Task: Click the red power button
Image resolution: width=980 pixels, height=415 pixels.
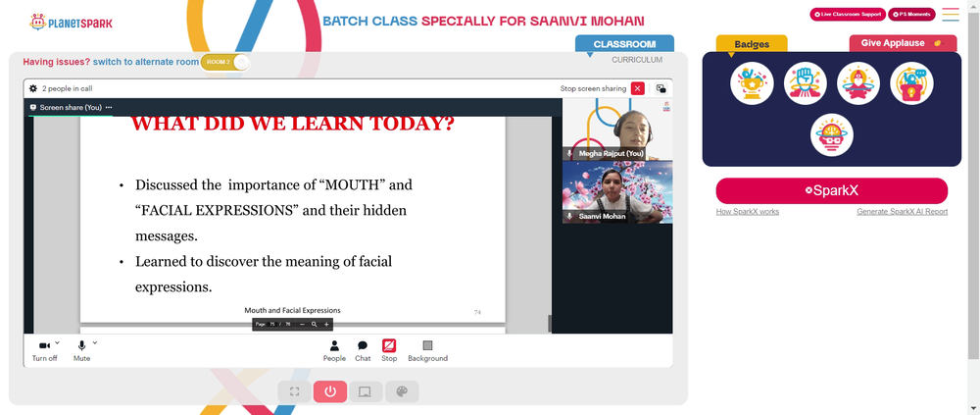Action: pos(330,391)
